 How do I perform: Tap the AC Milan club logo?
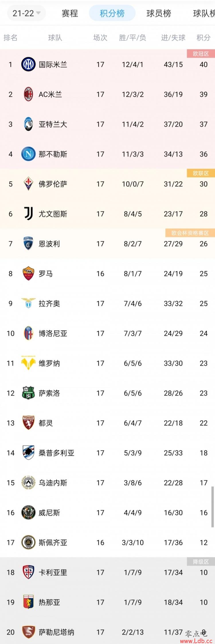click(x=28, y=94)
